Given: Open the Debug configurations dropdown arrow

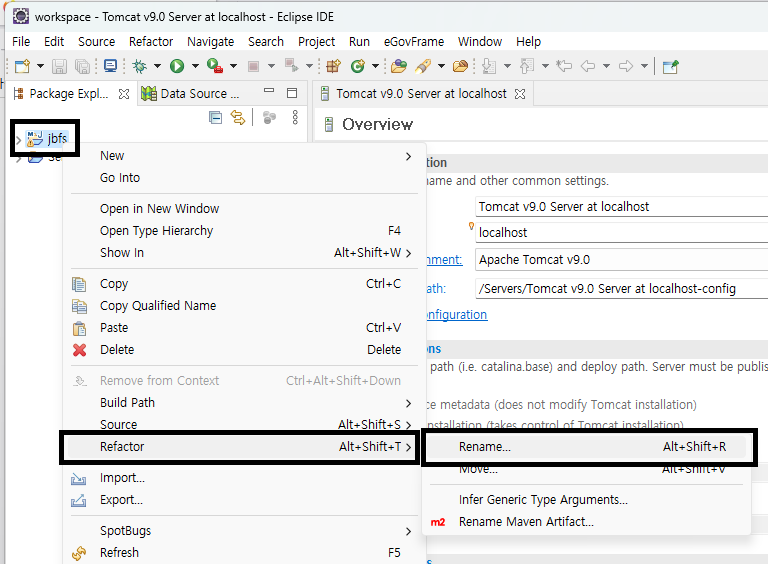Looking at the screenshot, I should pyautogui.click(x=157, y=66).
